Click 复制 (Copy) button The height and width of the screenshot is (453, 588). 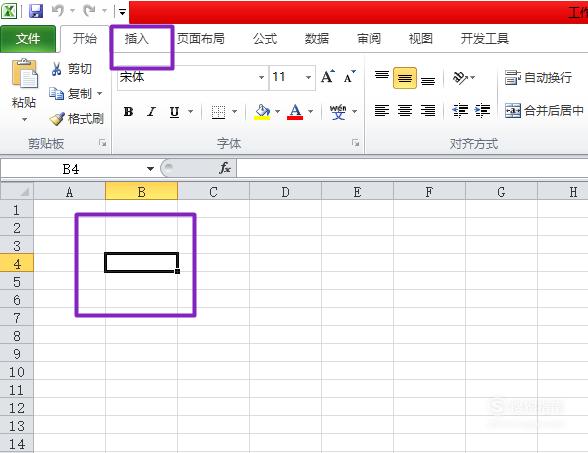(x=70, y=93)
